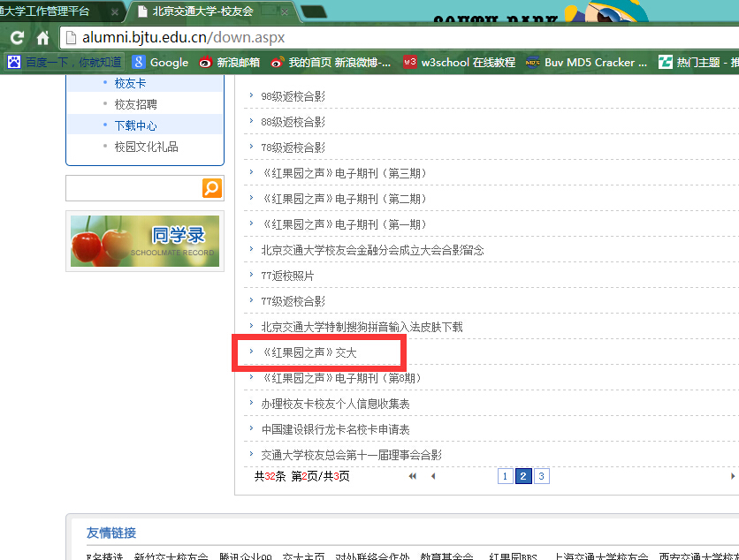
Task: Open the 热门主题 bookmark
Action: 698,62
